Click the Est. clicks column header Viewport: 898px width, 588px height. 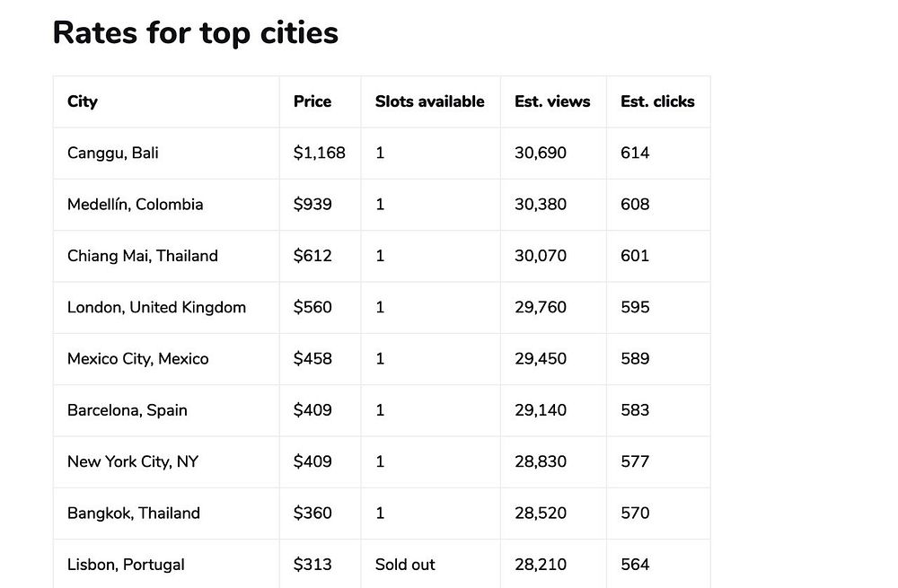tap(657, 101)
